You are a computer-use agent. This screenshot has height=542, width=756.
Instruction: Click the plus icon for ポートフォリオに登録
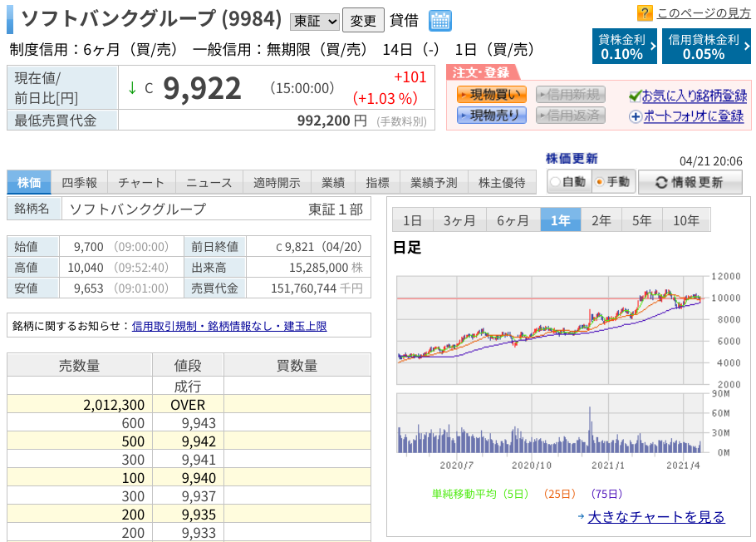(636, 116)
